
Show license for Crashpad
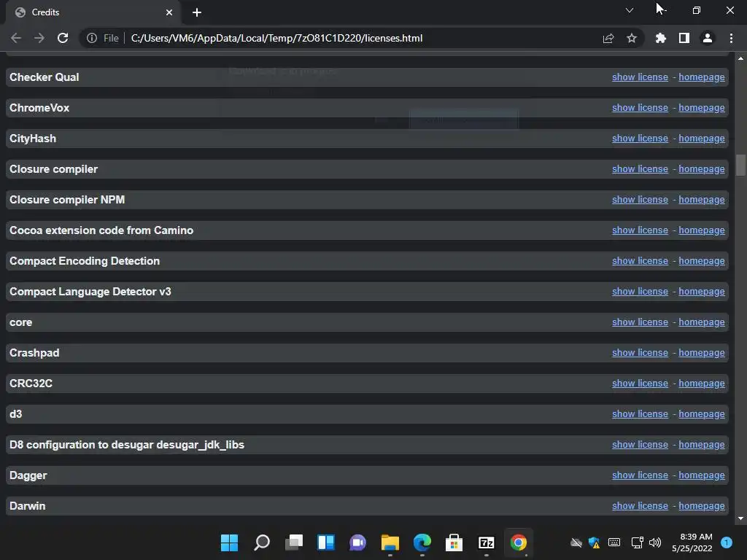640,353
